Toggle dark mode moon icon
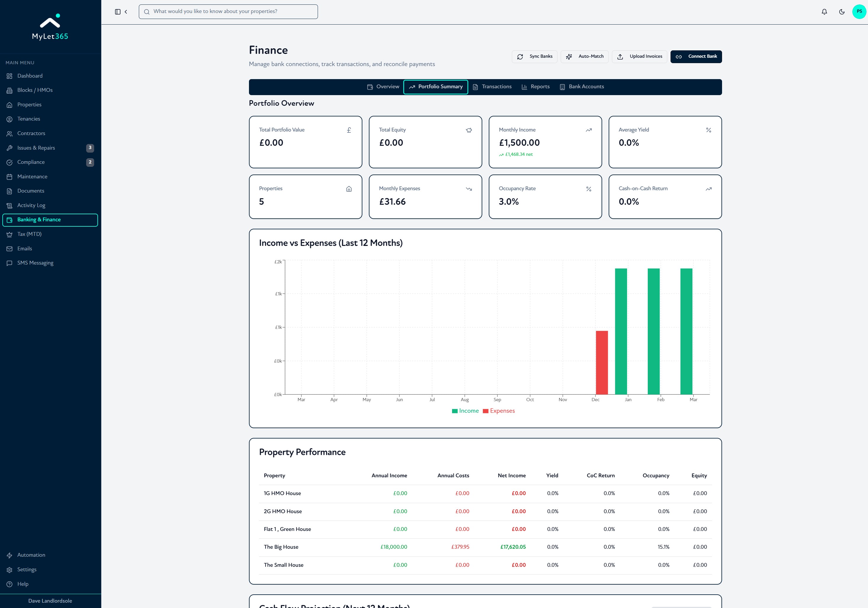Image resolution: width=868 pixels, height=608 pixels. [x=842, y=12]
